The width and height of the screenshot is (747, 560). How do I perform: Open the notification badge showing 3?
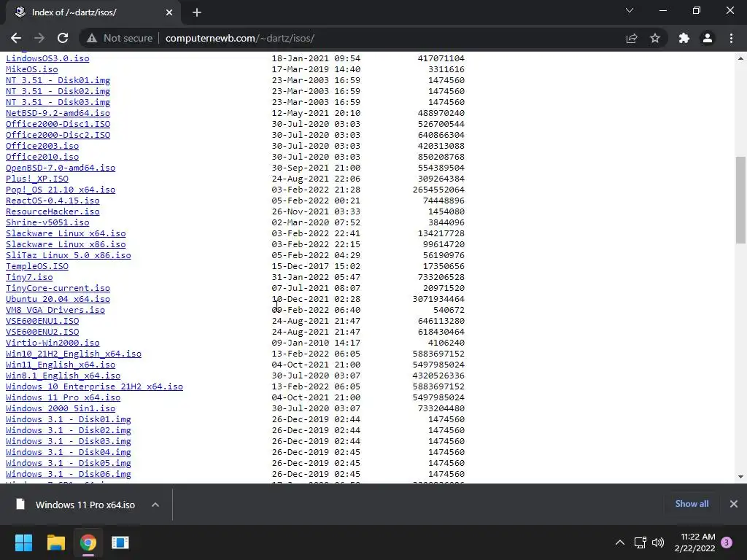click(x=727, y=542)
